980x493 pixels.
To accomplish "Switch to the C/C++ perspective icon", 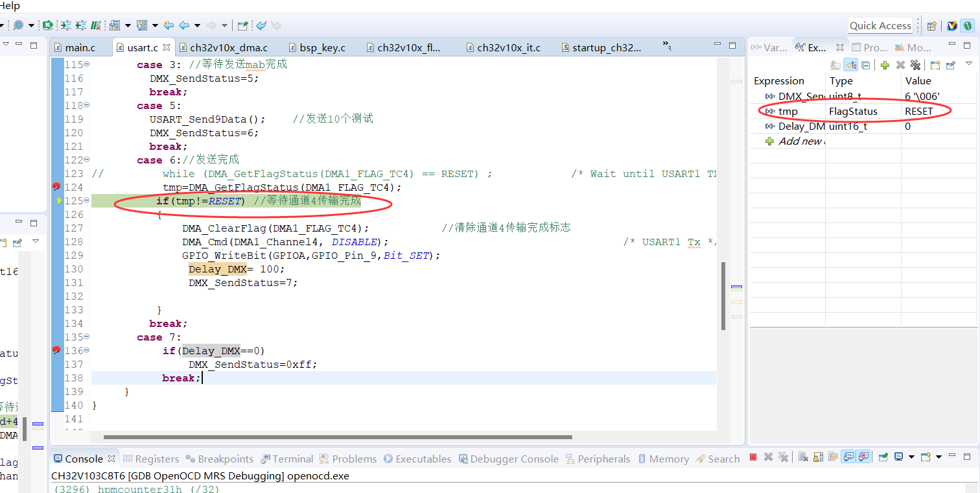I will click(952, 26).
